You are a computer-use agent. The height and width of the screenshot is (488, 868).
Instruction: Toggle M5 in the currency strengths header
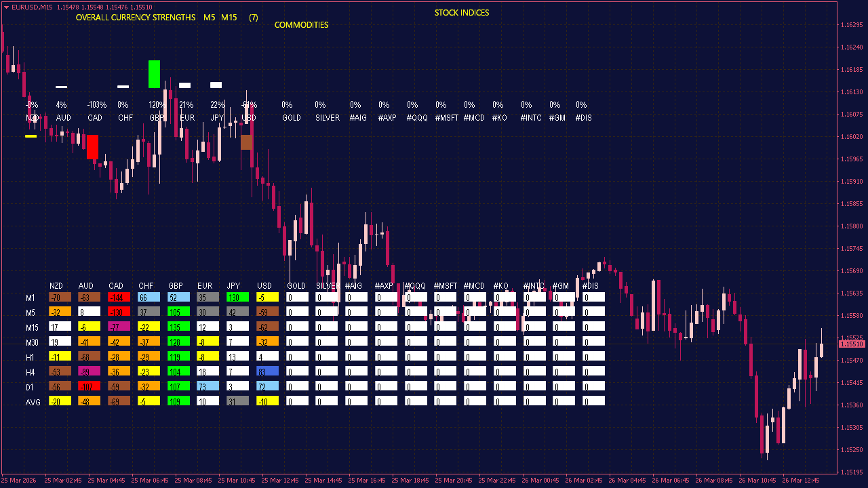point(209,18)
